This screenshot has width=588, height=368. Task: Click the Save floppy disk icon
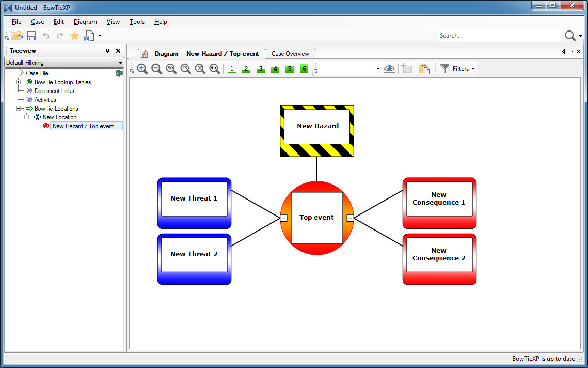pos(31,36)
